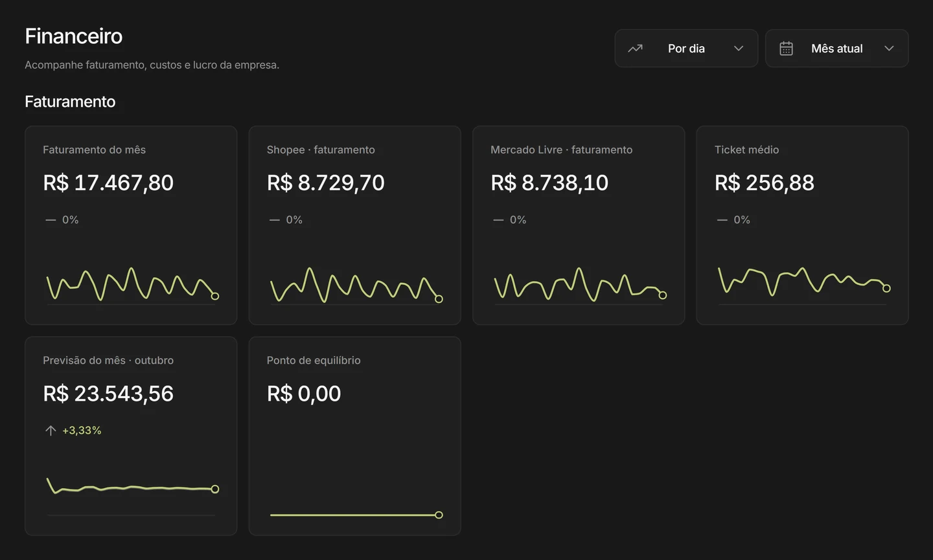Open the "Por dia" grouping dropdown
933x560 pixels.
[x=686, y=49]
